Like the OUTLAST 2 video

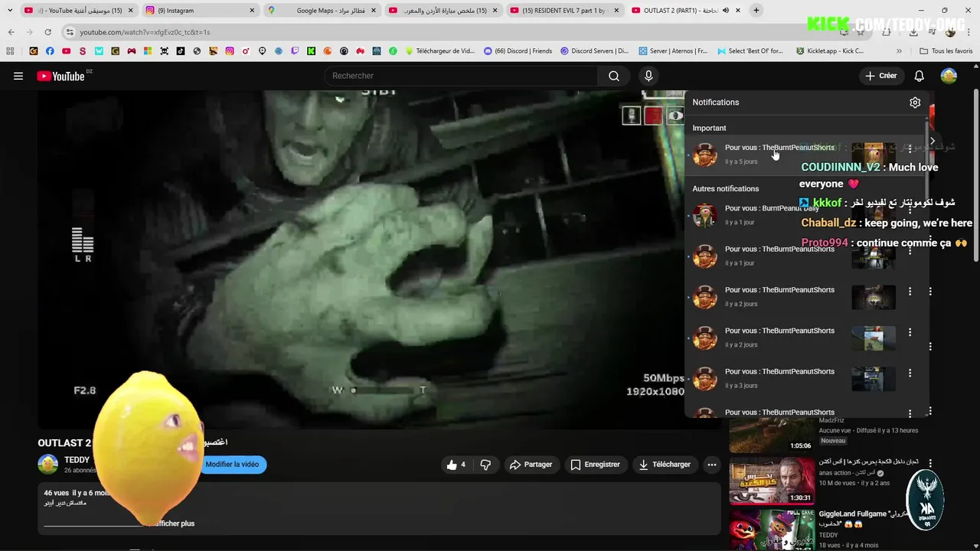[456, 465]
